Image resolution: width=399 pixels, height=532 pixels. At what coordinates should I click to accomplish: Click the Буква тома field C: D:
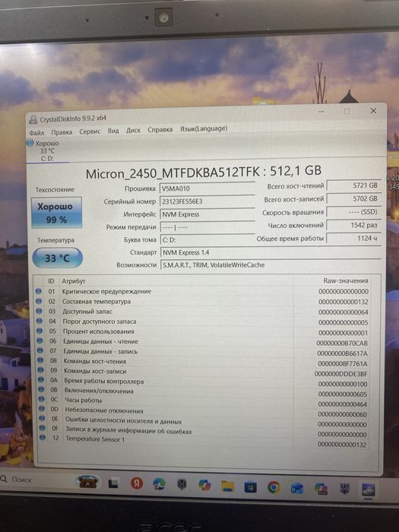click(x=207, y=239)
